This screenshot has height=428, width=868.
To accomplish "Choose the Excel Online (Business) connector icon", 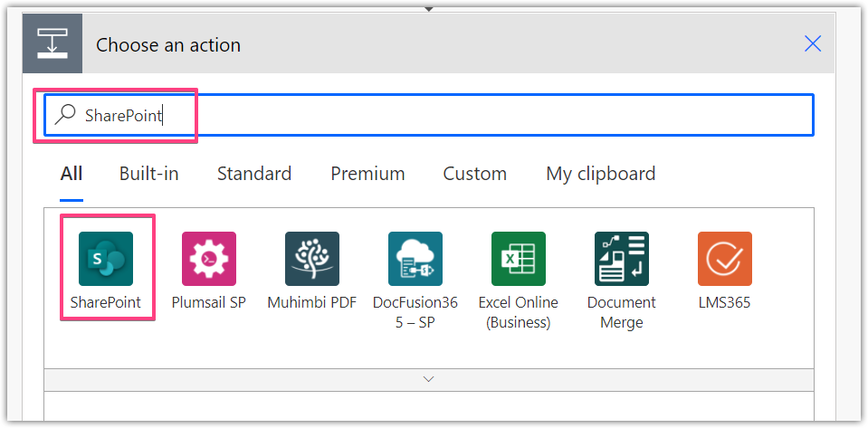I will (519, 259).
